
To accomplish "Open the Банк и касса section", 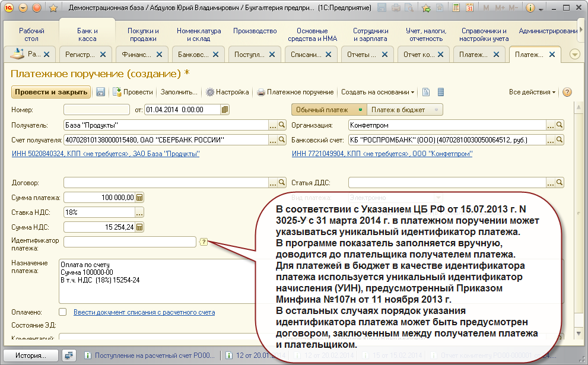I will tap(87, 34).
